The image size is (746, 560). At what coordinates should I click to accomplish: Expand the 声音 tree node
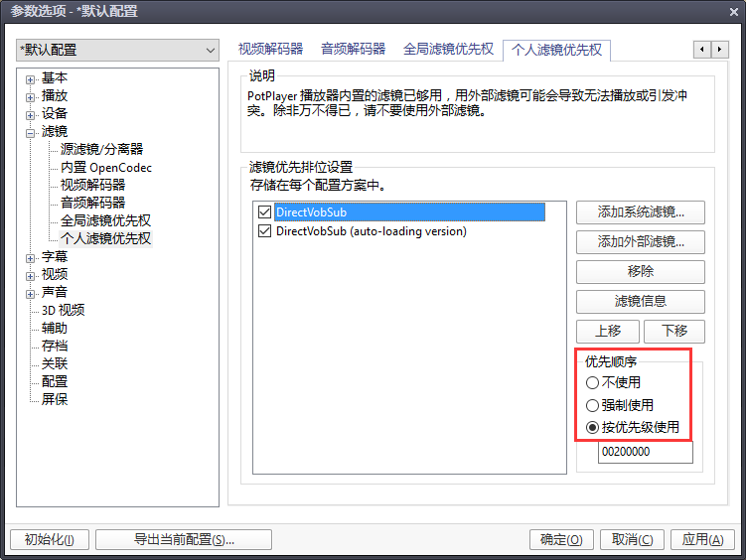click(30, 294)
